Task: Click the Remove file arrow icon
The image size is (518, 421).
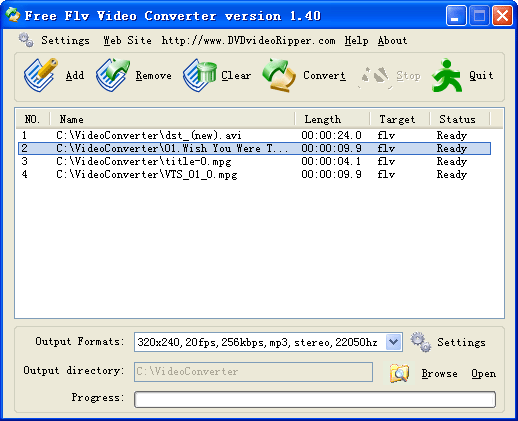Action: (x=113, y=75)
